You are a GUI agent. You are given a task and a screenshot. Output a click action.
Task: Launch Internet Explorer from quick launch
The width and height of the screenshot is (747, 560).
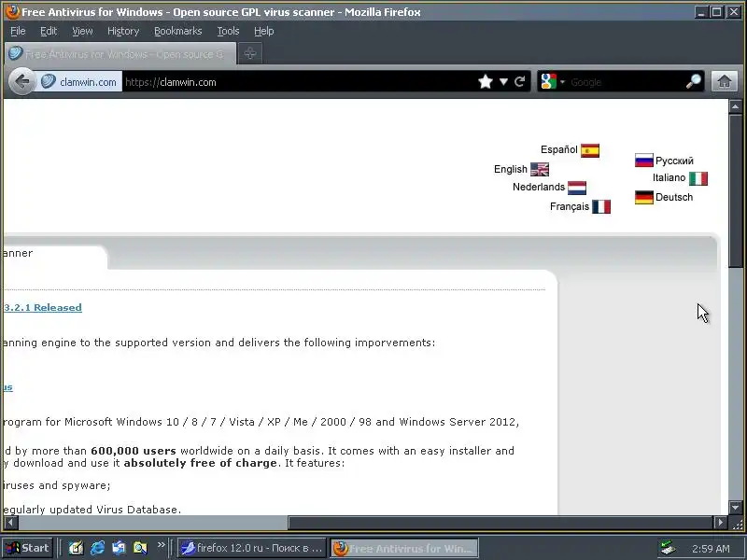(98, 548)
